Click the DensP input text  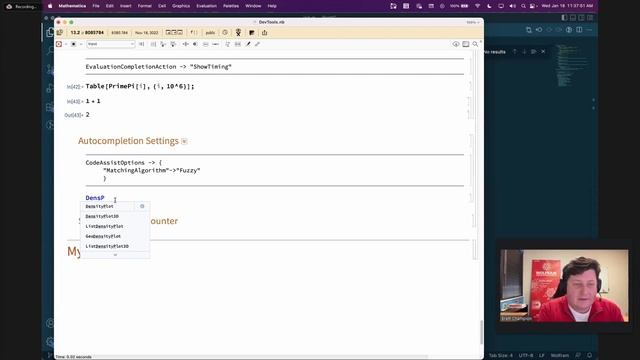pos(95,198)
